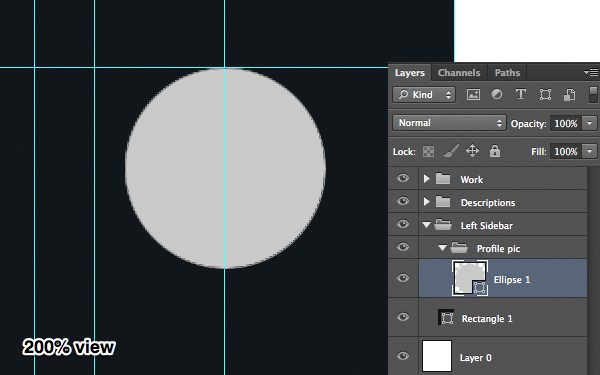The width and height of the screenshot is (600, 375).
Task: Lock all padlock icon
Action: click(495, 151)
